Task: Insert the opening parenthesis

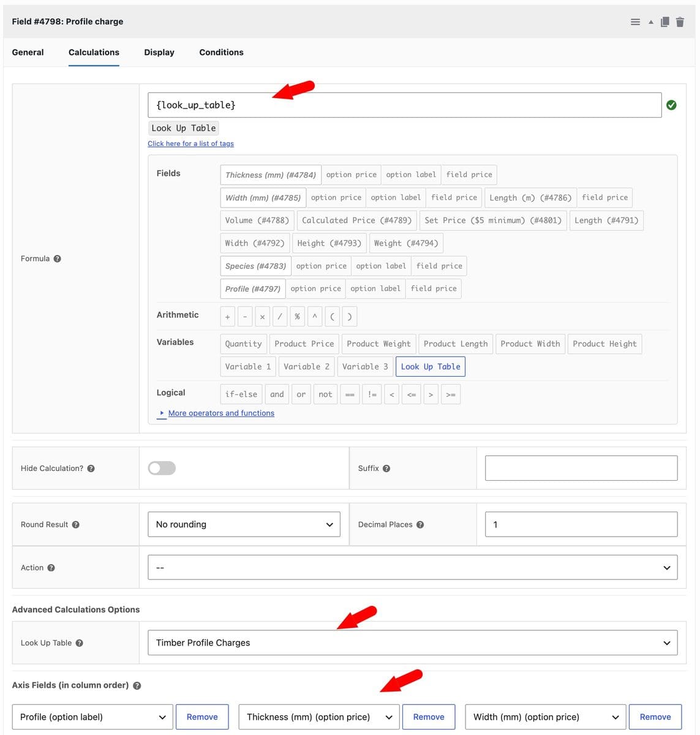Action: [332, 317]
